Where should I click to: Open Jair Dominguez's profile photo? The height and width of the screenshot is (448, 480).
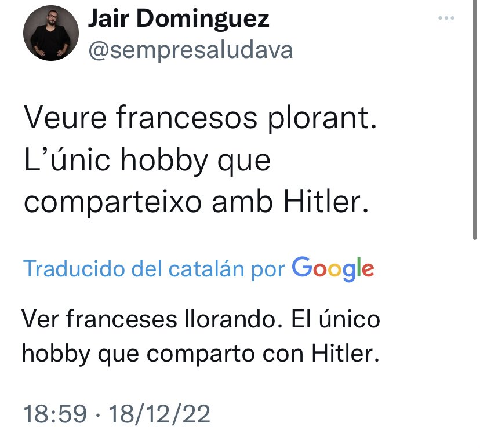click(51, 33)
